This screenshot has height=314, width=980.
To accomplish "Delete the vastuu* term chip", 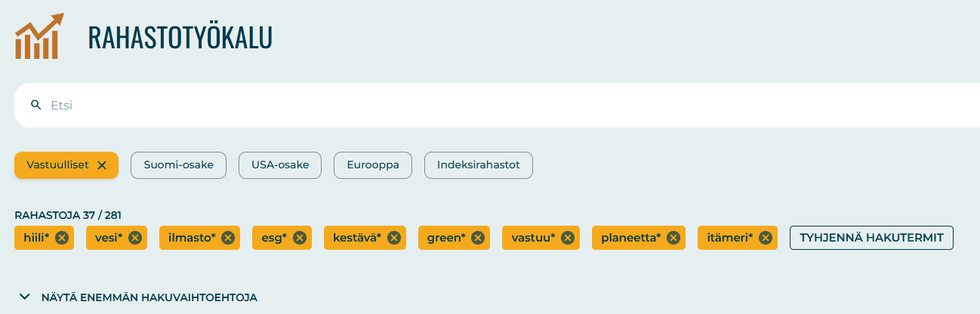I will point(568,238).
